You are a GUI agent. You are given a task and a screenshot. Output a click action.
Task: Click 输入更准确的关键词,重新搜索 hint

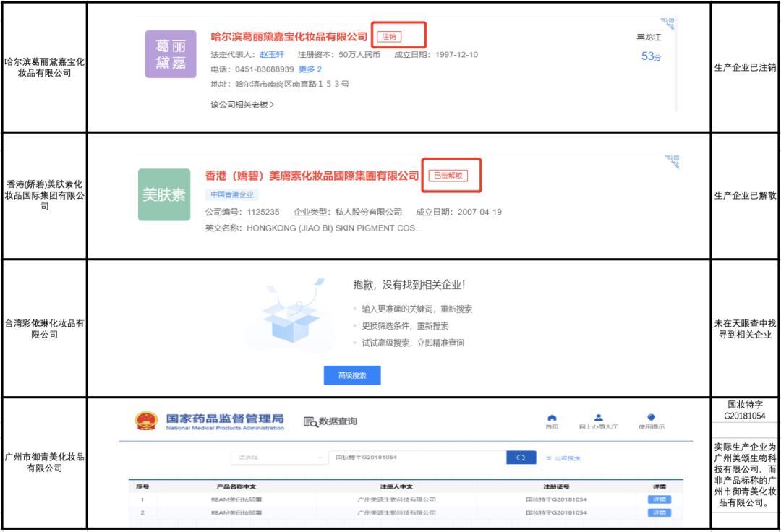tap(417, 309)
